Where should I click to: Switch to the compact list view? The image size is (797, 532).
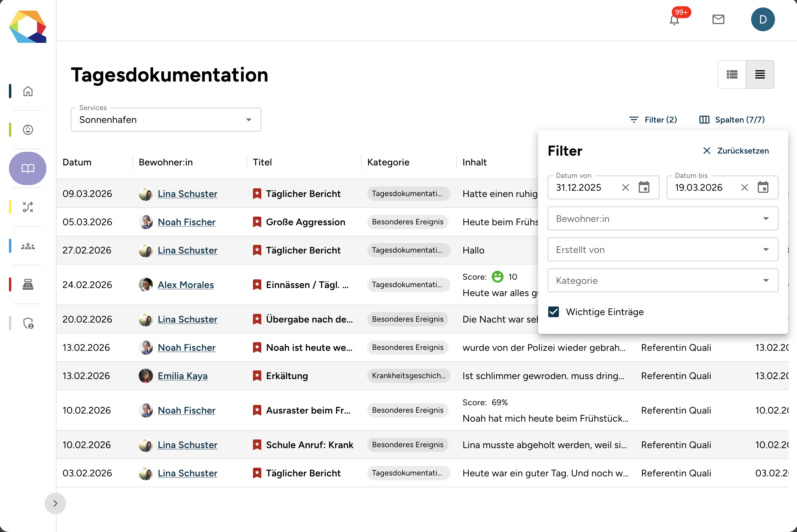[760, 74]
